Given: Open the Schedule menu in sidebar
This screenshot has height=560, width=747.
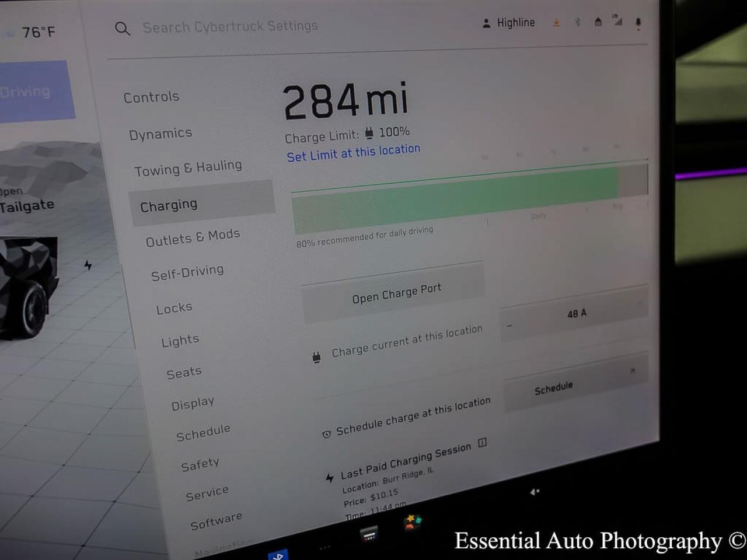Looking at the screenshot, I should pyautogui.click(x=203, y=433).
